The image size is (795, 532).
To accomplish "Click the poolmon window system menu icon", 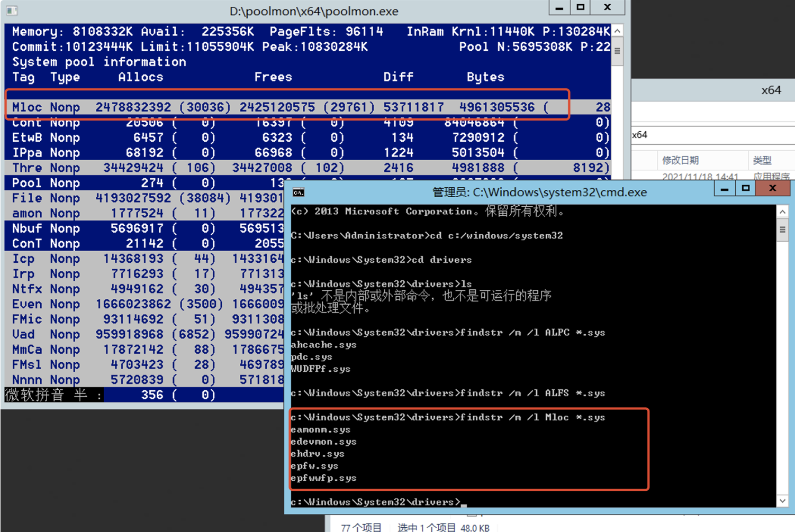I will 12,11.
